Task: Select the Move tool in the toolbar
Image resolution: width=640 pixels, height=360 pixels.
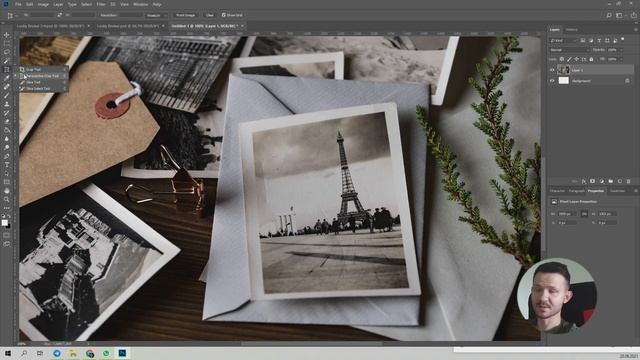Action: pos(7,35)
